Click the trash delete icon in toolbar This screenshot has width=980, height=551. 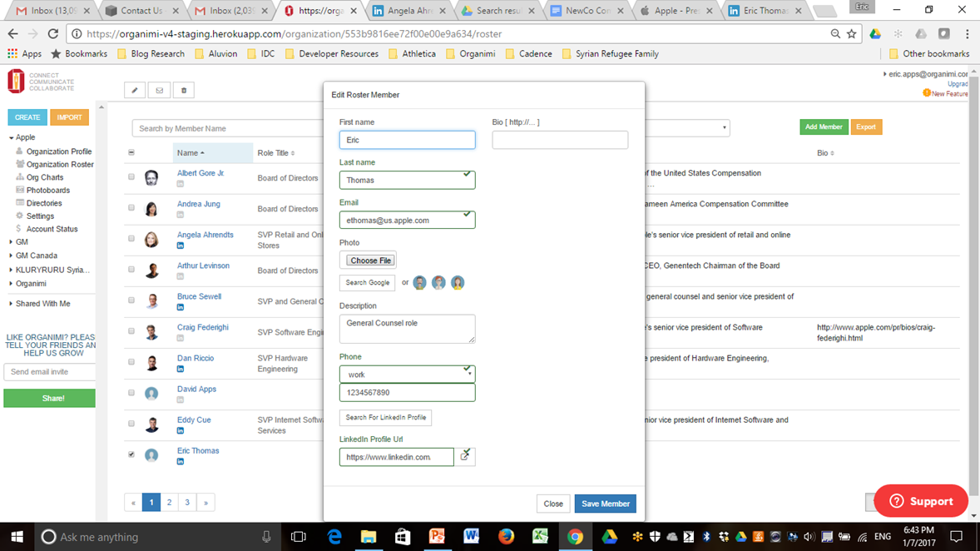pos(184,91)
